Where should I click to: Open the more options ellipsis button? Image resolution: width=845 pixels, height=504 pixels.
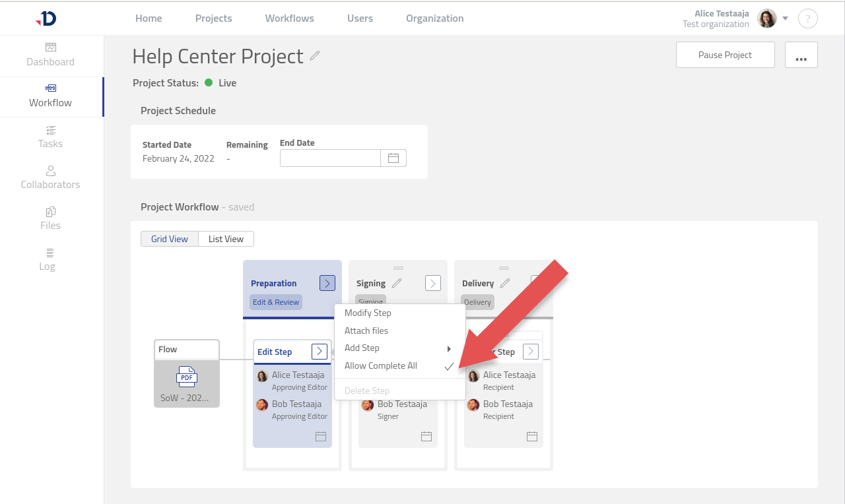(x=801, y=55)
